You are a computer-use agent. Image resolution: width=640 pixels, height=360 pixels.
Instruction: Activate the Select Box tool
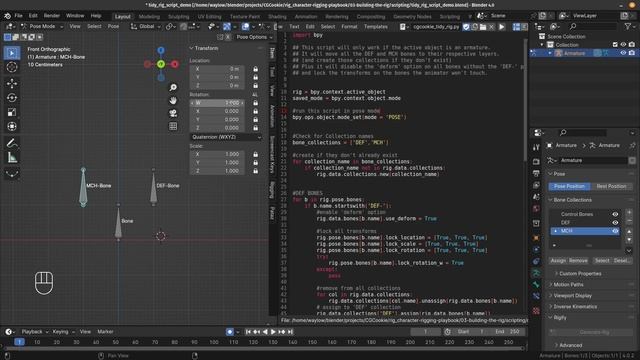[x=12, y=53]
